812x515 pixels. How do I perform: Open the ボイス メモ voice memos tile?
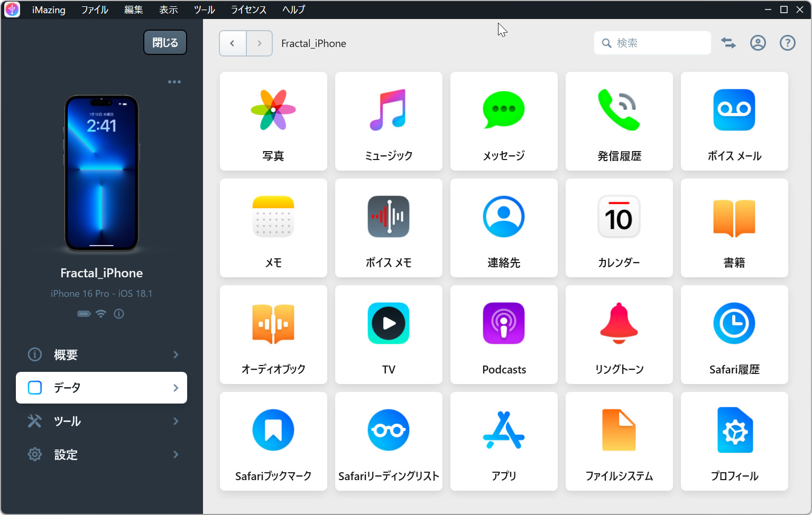[x=389, y=228]
